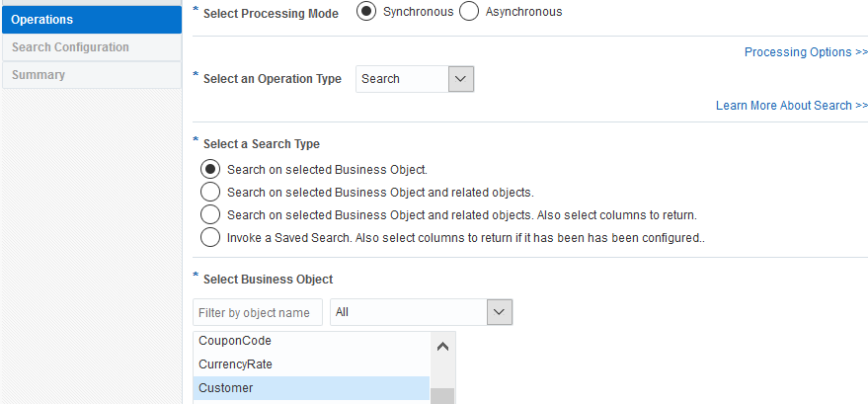Image resolution: width=868 pixels, height=404 pixels.
Task: Select the Asynchronous processing mode
Action: [x=469, y=12]
